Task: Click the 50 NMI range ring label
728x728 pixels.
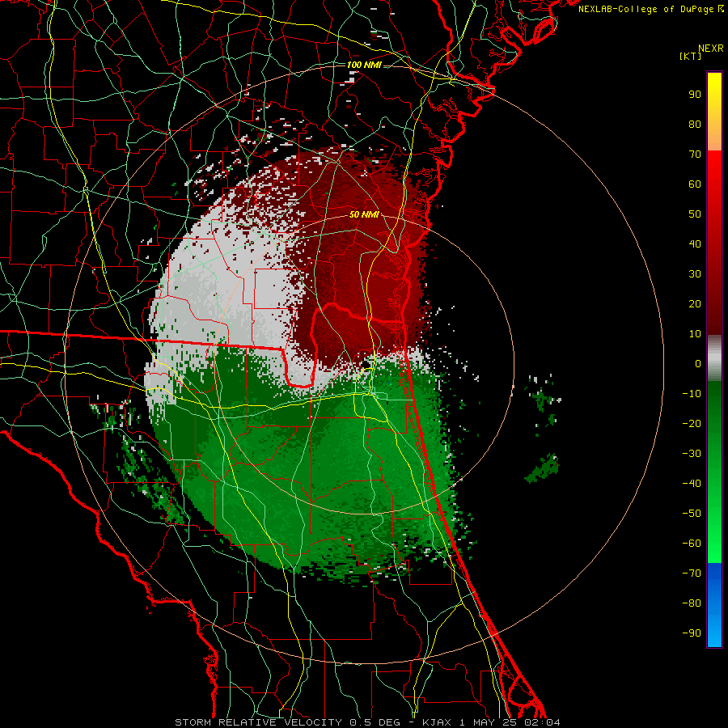Action: tap(364, 214)
